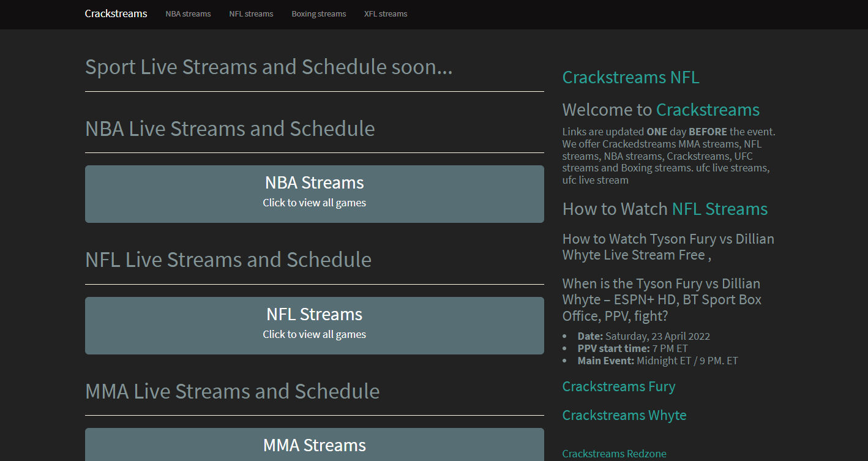Select Boxing streams in top menu
The height and width of the screenshot is (461, 868).
[x=318, y=13]
